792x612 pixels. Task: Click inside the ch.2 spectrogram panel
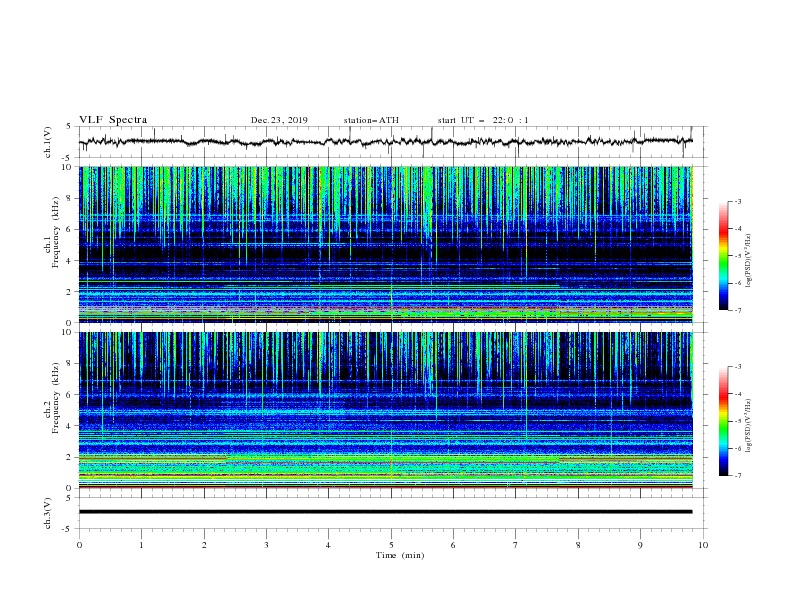click(x=386, y=410)
